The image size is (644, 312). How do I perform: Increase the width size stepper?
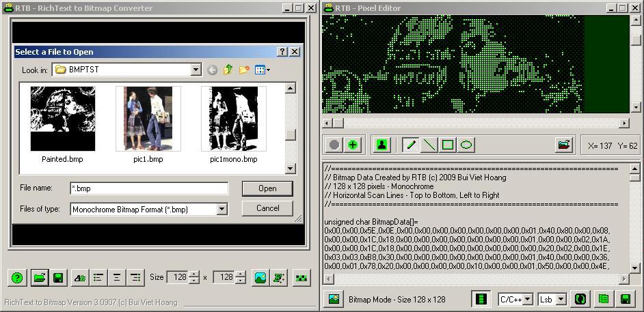(x=194, y=274)
